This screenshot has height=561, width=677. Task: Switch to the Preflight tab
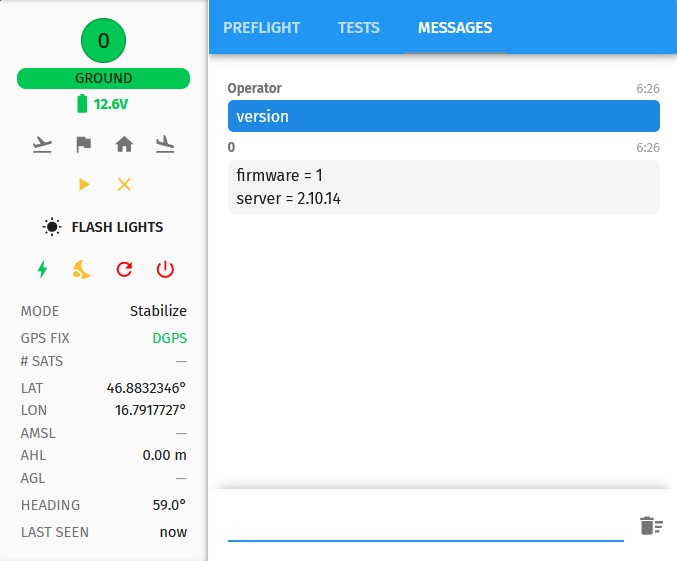[x=262, y=28]
